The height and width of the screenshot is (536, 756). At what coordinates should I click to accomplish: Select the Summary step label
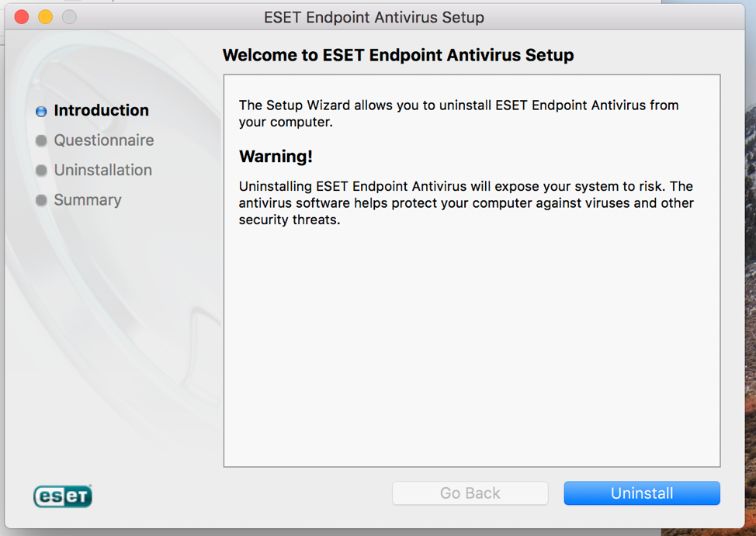click(x=88, y=200)
